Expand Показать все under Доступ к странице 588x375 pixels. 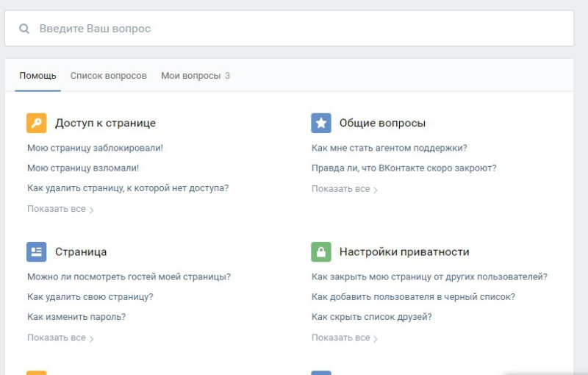pos(60,209)
